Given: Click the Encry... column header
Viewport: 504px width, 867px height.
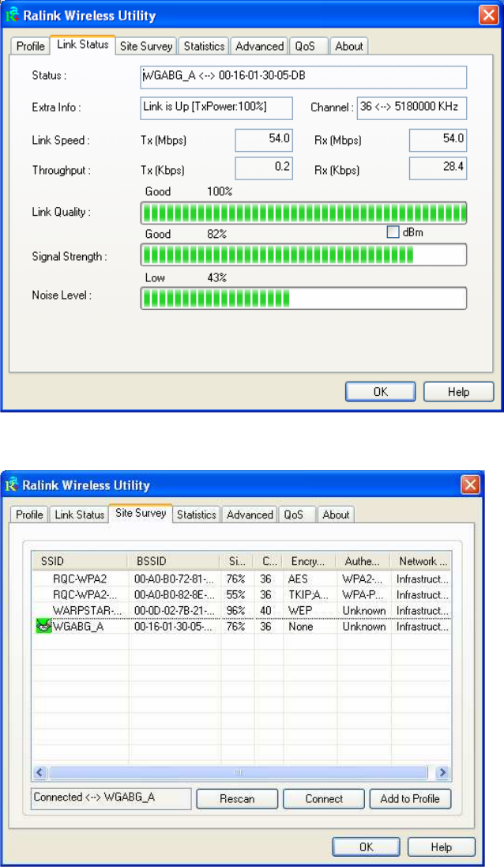Looking at the screenshot, I should pos(310,561).
